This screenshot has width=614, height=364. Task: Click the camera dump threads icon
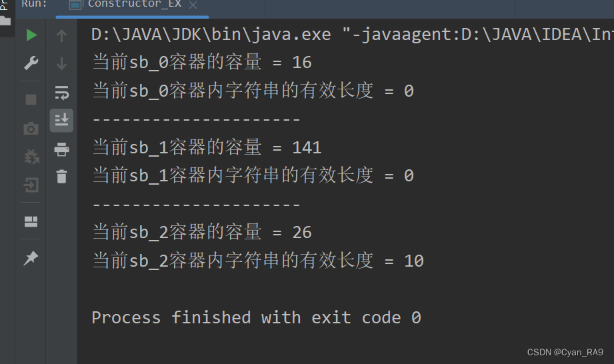tap(31, 129)
